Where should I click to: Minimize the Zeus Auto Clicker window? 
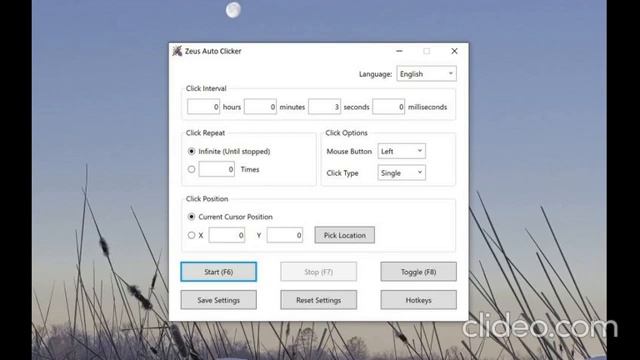[x=399, y=51]
